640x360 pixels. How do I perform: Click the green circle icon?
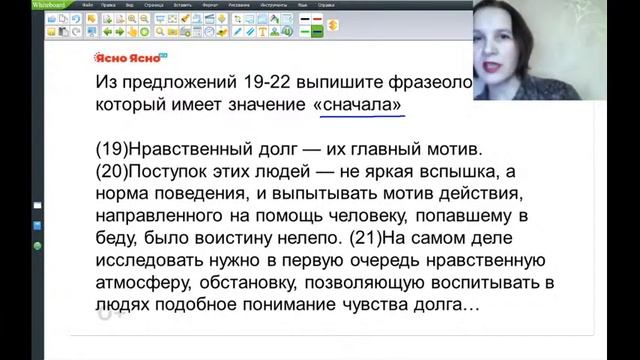(x=144, y=31)
